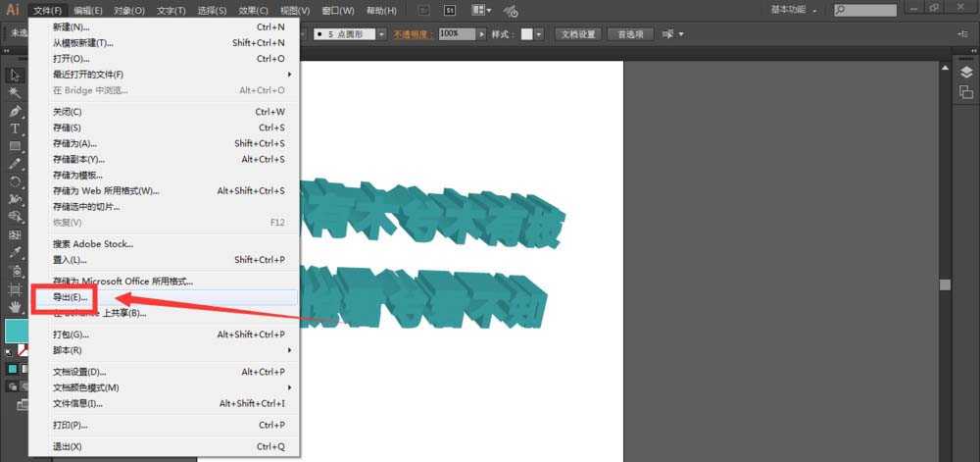Select the Rotate tool

pos(15,181)
